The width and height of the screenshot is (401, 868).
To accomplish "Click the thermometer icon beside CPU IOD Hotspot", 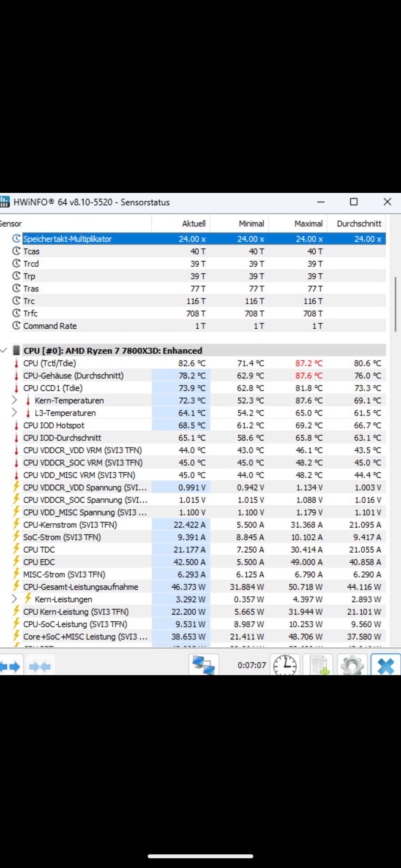I will (x=16, y=425).
